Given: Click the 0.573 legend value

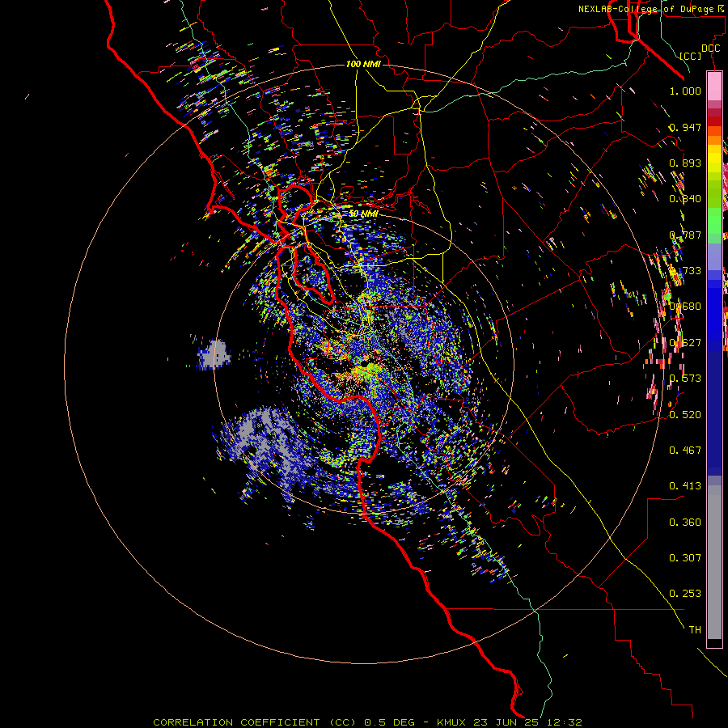Looking at the screenshot, I should [x=685, y=379].
